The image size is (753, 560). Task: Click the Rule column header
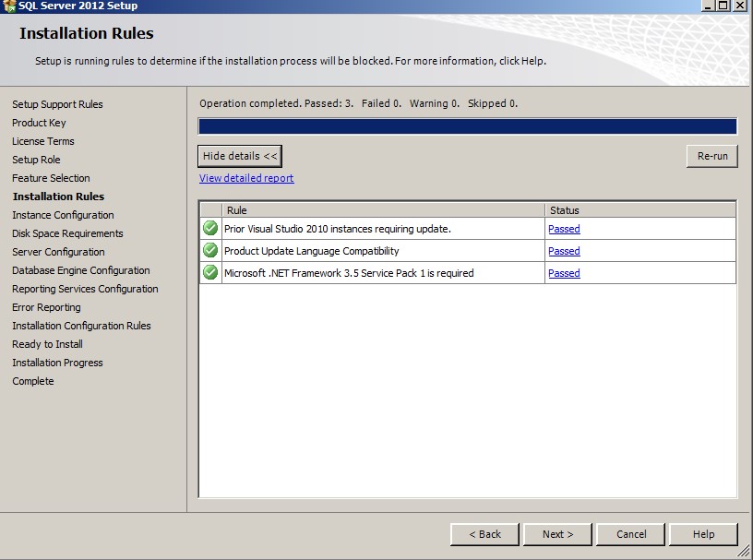click(x=383, y=210)
